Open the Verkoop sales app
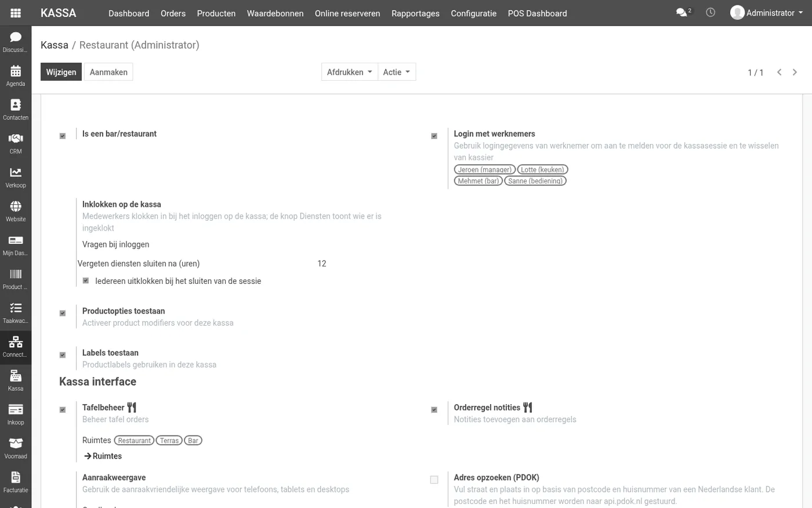 [16, 177]
